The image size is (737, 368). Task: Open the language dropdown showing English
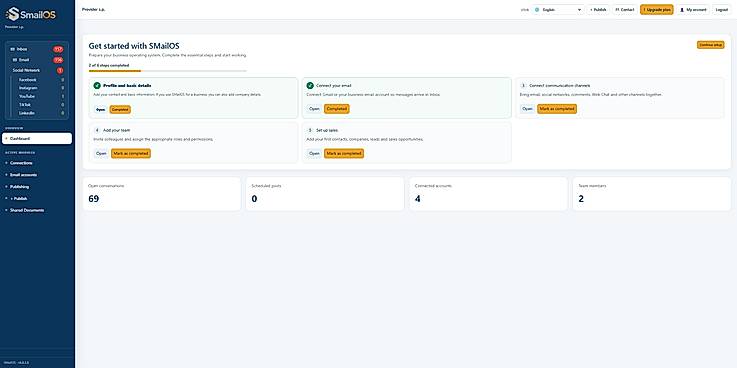[558, 9]
